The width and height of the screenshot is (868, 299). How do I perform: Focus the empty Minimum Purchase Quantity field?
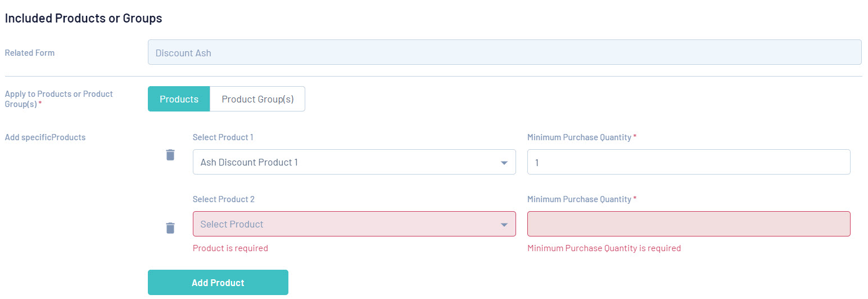tap(688, 224)
